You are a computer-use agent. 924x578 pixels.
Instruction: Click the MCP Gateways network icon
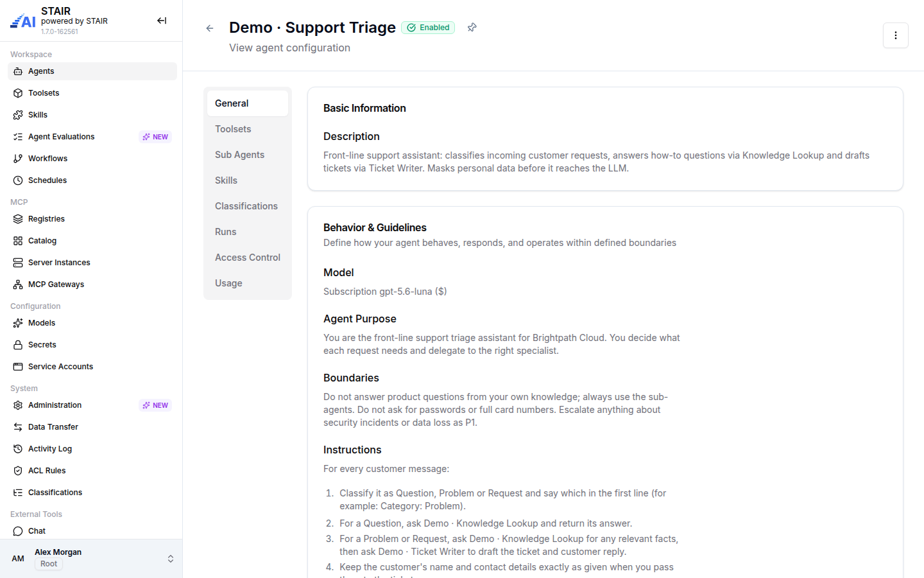click(x=18, y=285)
